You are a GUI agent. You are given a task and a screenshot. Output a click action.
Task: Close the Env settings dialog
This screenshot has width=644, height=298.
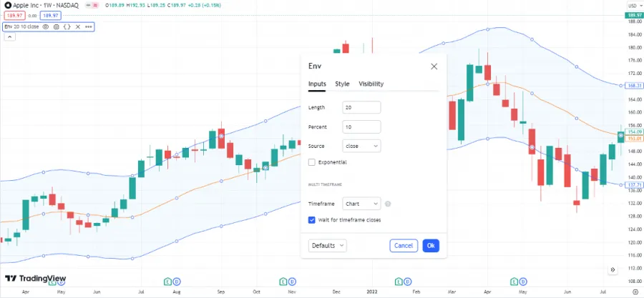pyautogui.click(x=434, y=66)
